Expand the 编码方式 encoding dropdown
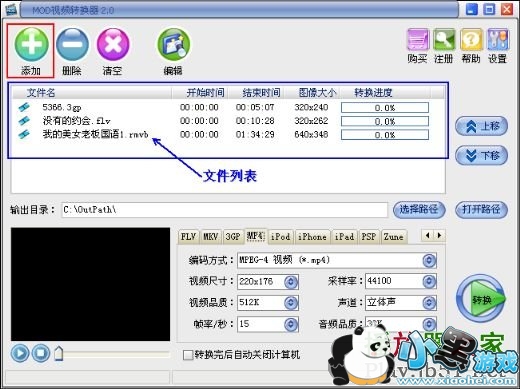Viewport: 520px width, 389px height. 429,260
